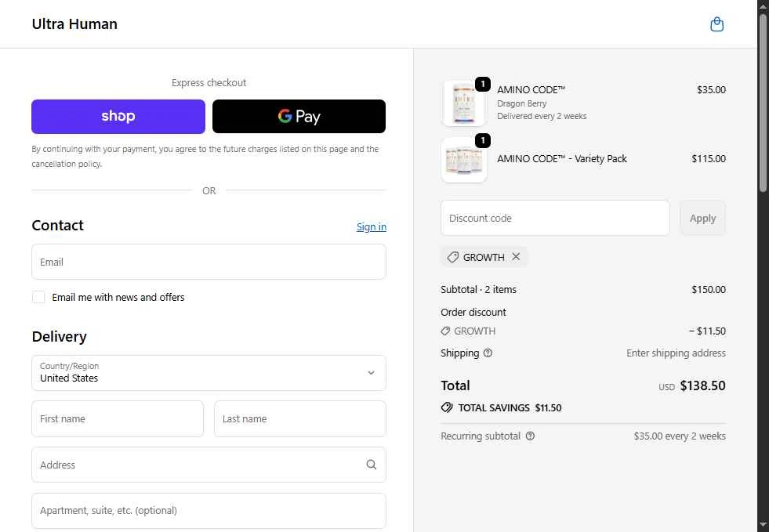Click the Dragon Berry variant text
769x532 pixels.
tap(521, 103)
